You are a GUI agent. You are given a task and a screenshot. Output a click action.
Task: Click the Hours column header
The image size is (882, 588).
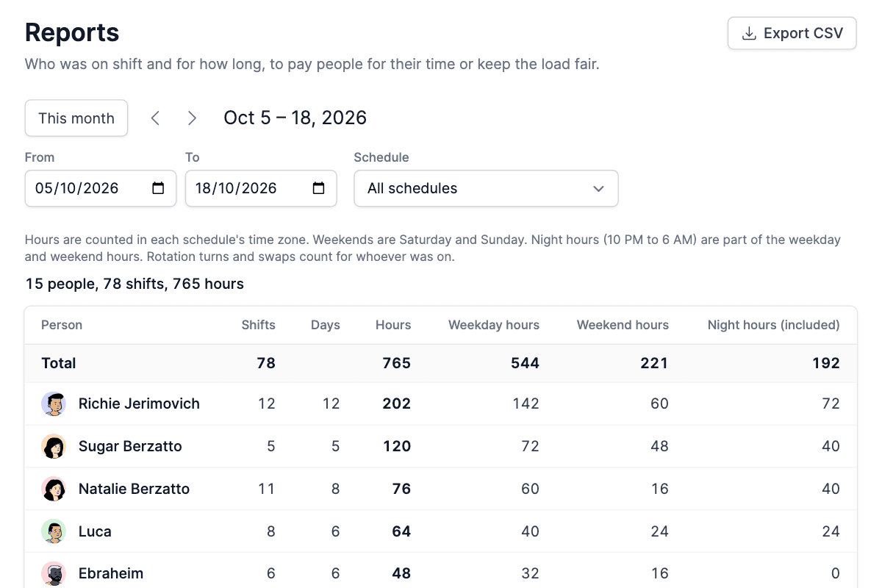tap(393, 325)
